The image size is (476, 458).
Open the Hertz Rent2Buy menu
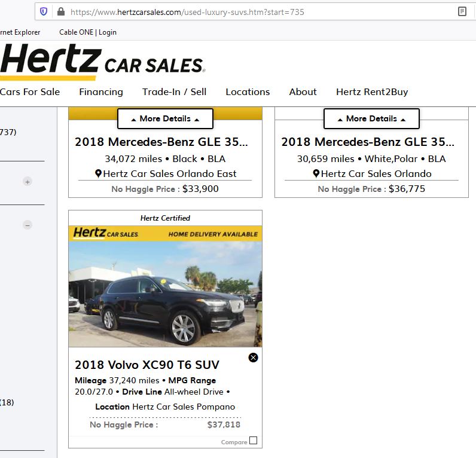(372, 92)
